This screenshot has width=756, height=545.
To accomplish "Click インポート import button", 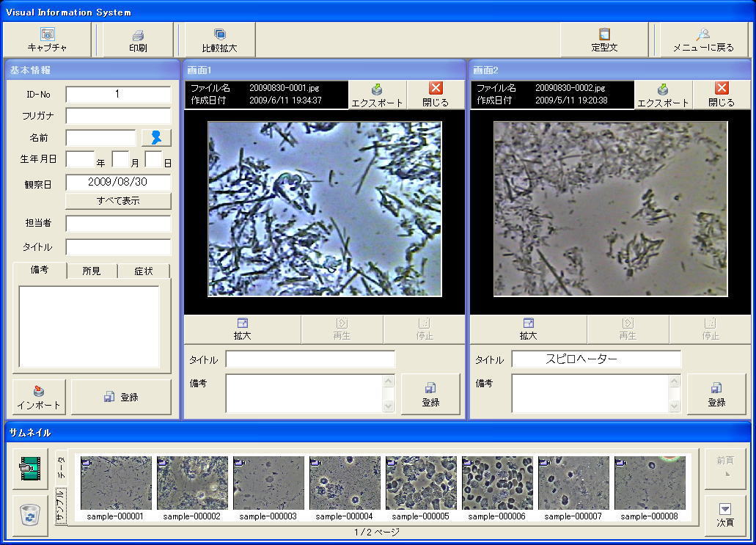I will 39,397.
